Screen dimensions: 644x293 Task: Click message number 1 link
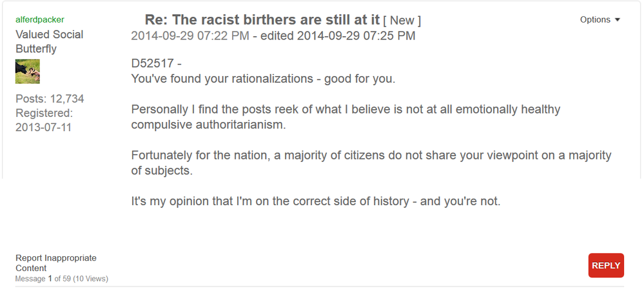[x=50, y=279]
